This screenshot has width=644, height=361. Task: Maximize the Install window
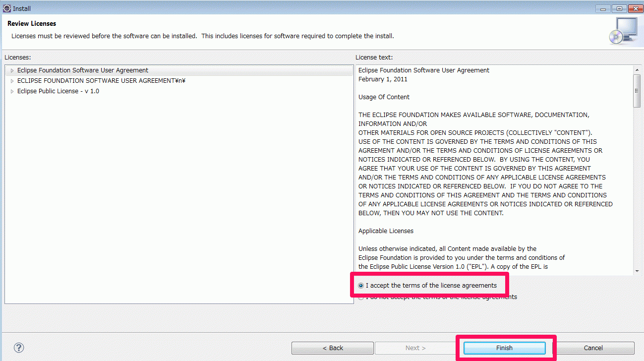[x=619, y=8]
